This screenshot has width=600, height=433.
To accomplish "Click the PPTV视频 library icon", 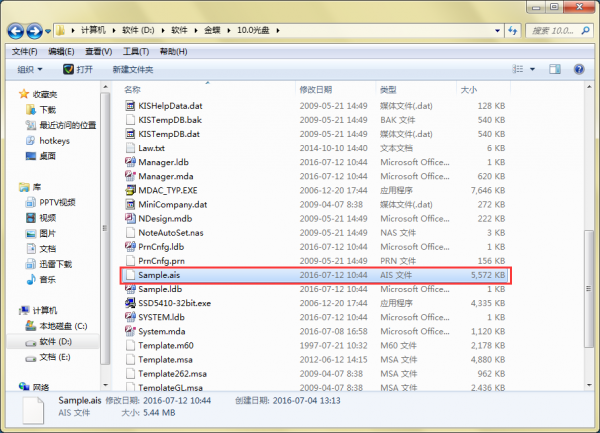I will pyautogui.click(x=28, y=202).
